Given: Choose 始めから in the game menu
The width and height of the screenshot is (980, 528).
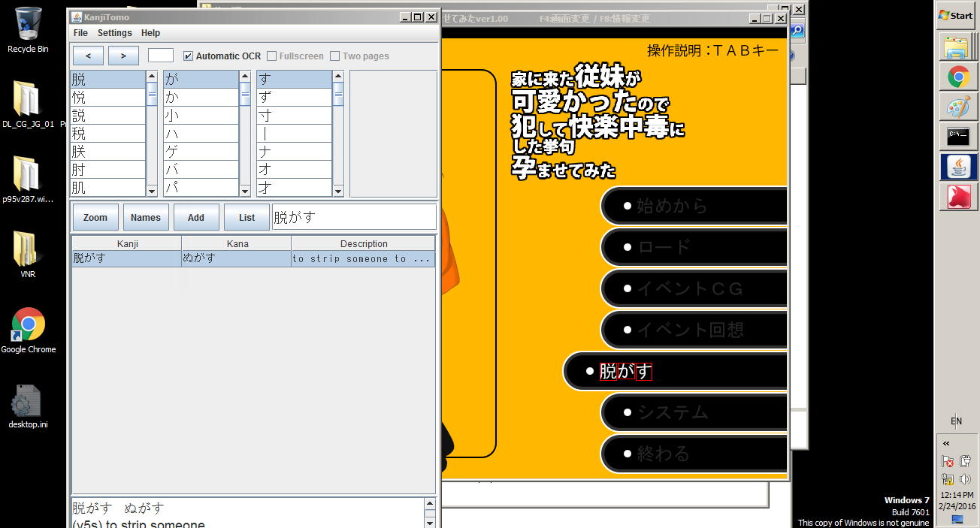Looking at the screenshot, I should (x=694, y=206).
